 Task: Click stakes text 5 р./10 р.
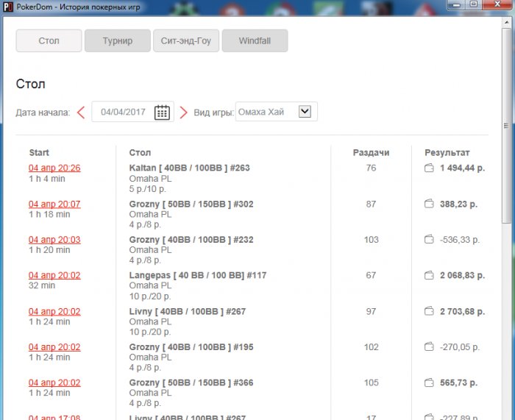tap(147, 189)
